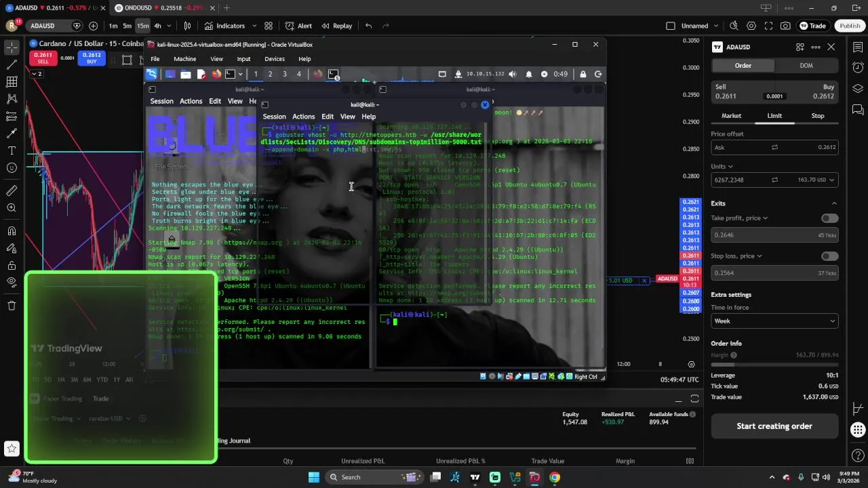Open Firefox in the Kali panel
The image size is (868, 488).
point(216,74)
